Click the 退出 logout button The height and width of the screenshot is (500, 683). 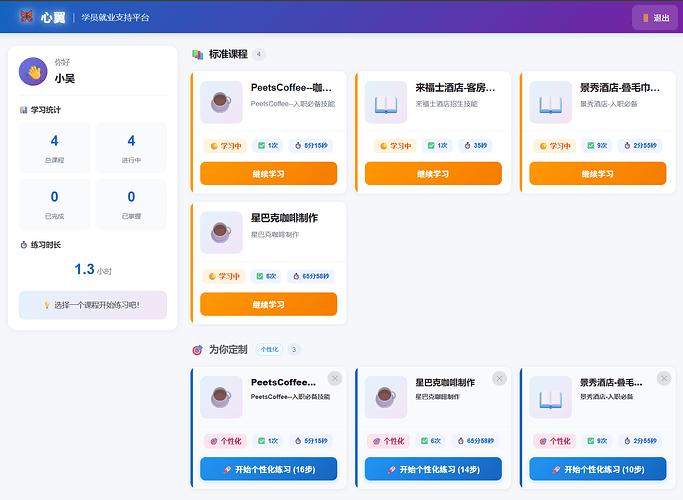[656, 18]
